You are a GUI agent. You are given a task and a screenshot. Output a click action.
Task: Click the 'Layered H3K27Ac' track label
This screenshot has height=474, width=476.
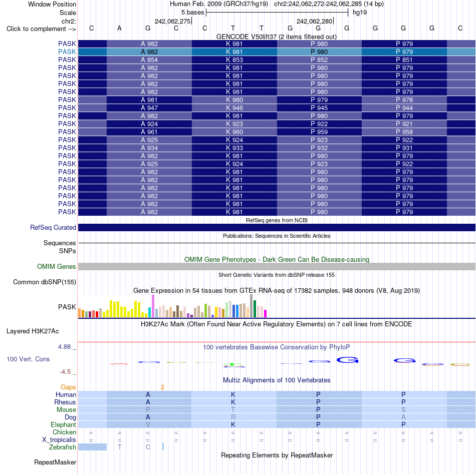[x=33, y=331]
